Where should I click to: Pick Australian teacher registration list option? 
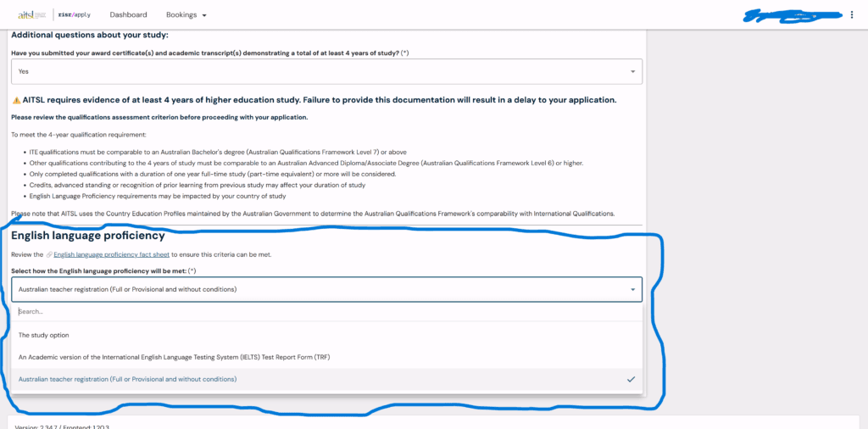tap(127, 379)
